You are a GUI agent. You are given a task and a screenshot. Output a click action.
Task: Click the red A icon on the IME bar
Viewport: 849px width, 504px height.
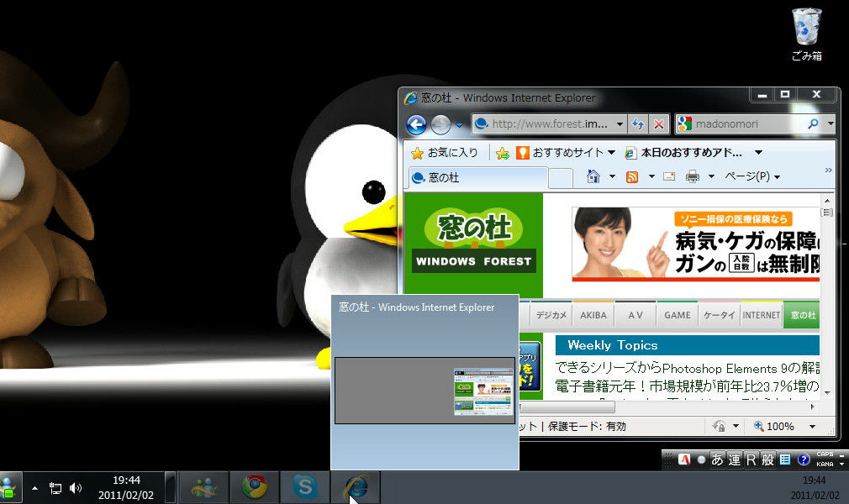(684, 459)
